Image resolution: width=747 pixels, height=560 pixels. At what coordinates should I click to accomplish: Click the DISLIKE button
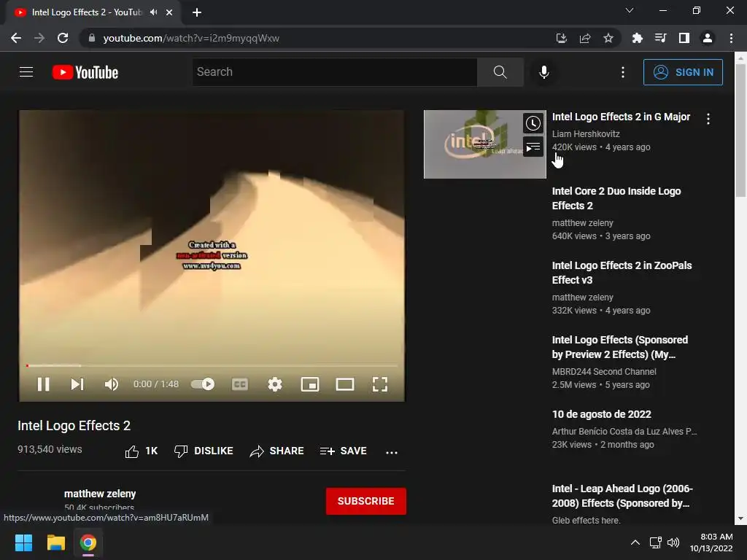click(204, 451)
